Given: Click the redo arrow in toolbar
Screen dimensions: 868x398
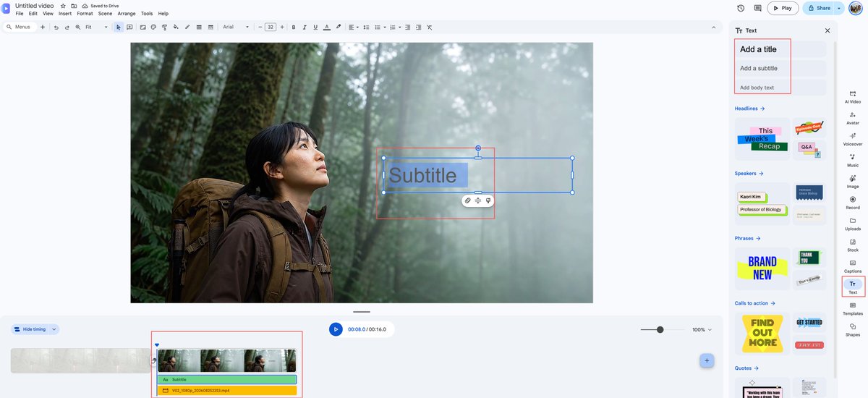Looking at the screenshot, I should [x=67, y=27].
